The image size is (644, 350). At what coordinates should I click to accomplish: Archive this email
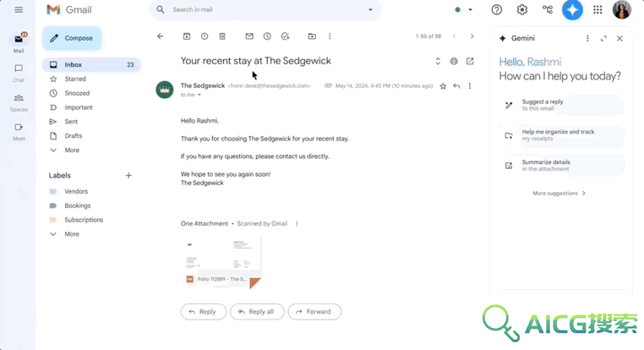click(x=187, y=36)
